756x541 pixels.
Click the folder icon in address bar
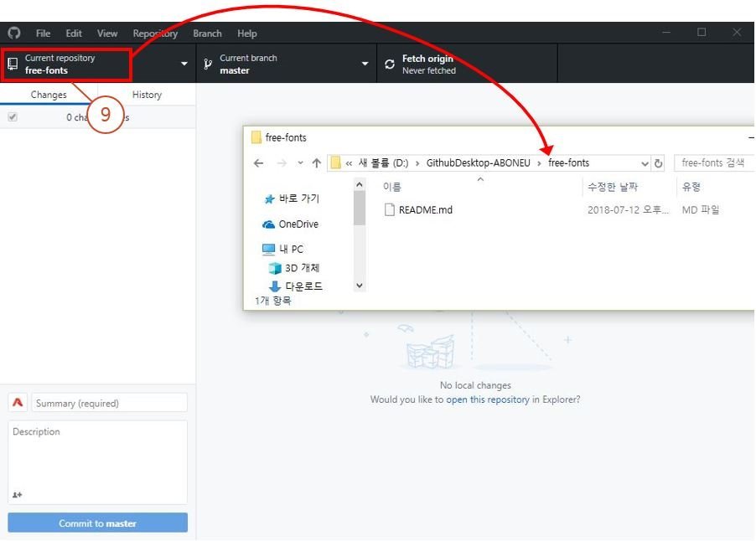coord(335,162)
